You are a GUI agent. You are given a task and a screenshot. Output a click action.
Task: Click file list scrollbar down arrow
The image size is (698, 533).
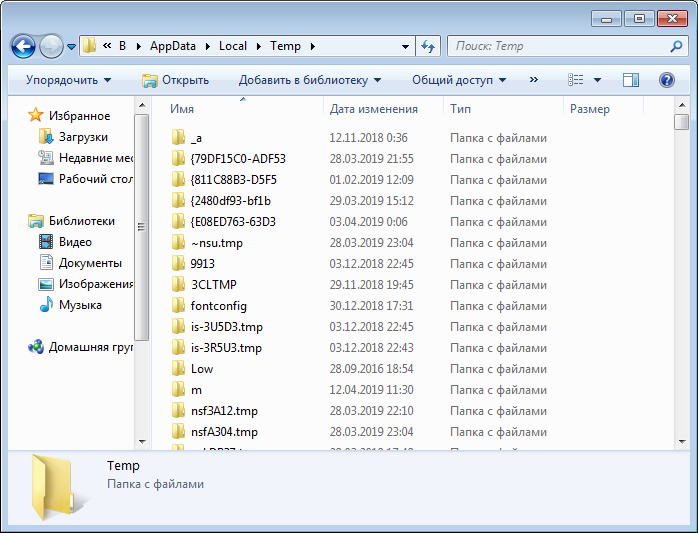[682, 442]
